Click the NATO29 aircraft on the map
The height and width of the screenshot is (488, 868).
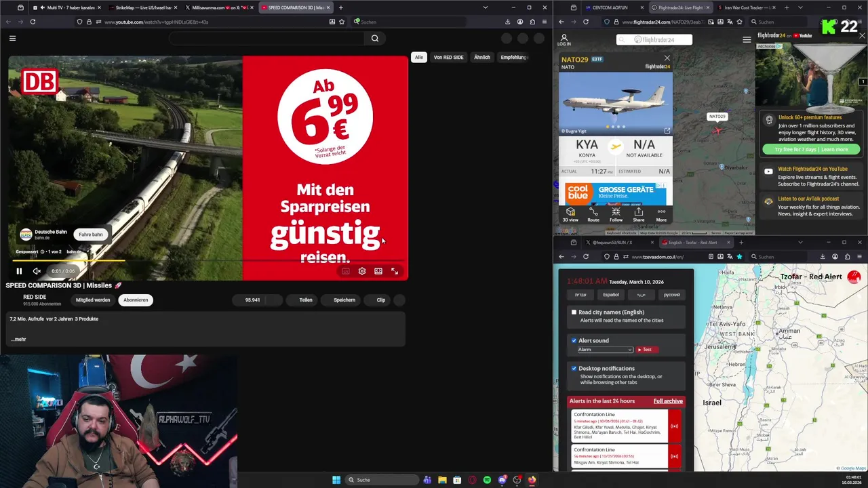coord(717,130)
